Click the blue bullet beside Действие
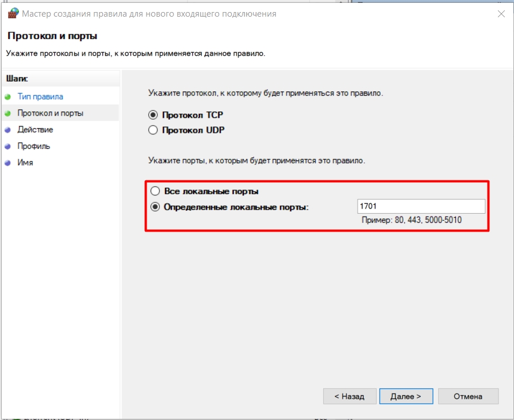Image resolution: width=514 pixels, height=420 pixels. click(x=8, y=130)
